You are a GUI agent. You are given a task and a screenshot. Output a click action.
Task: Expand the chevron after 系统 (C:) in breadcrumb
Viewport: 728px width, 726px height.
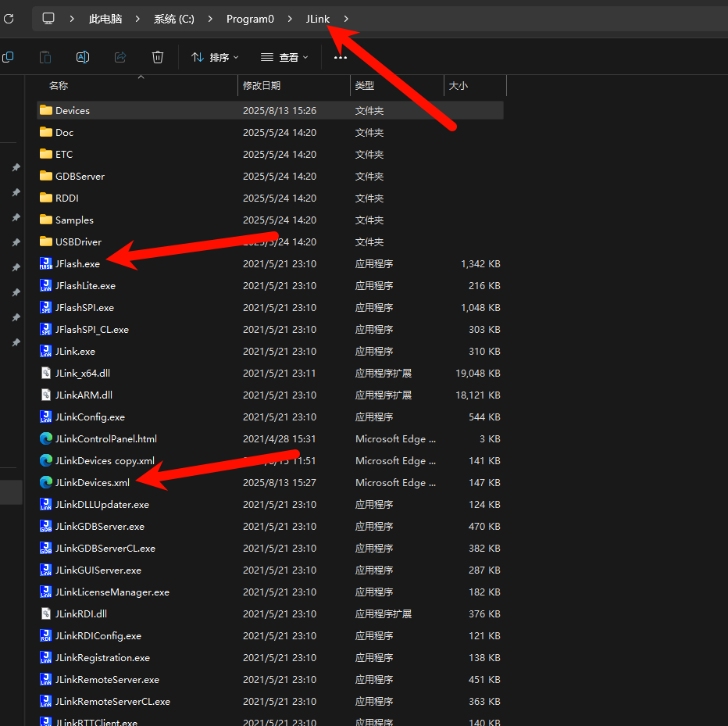210,19
